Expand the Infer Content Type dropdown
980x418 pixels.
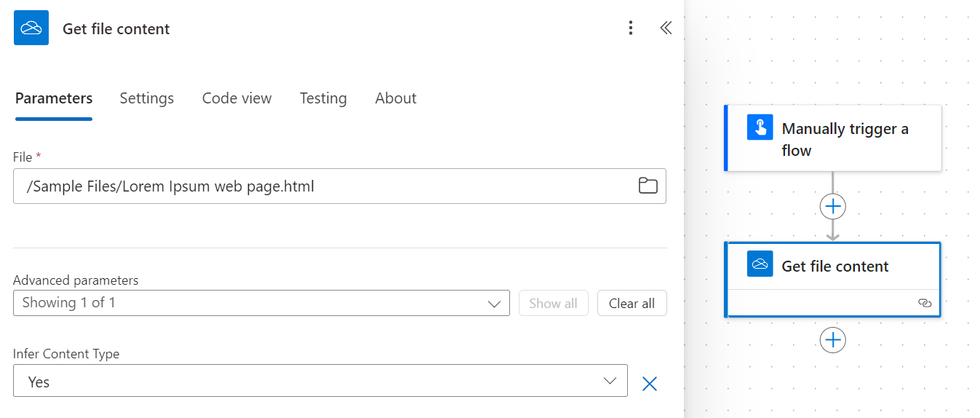click(x=320, y=381)
